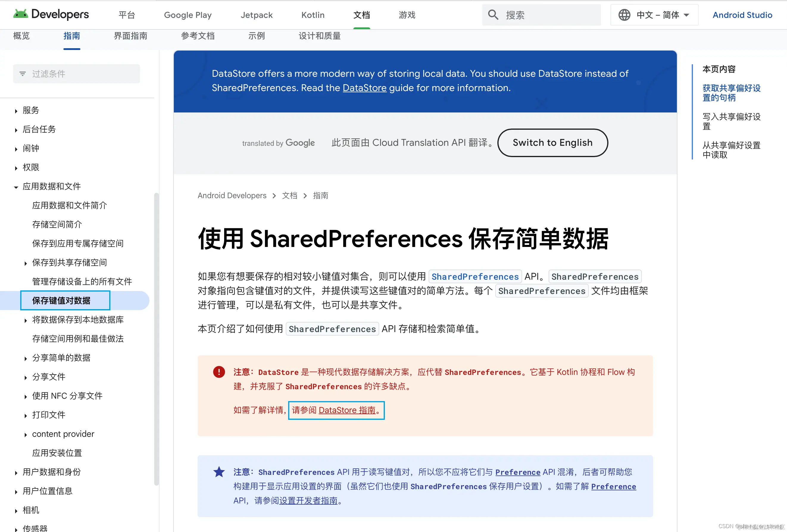This screenshot has width=787, height=532.
Task: Collapse the 应用数据和文件 section
Action: click(16, 187)
